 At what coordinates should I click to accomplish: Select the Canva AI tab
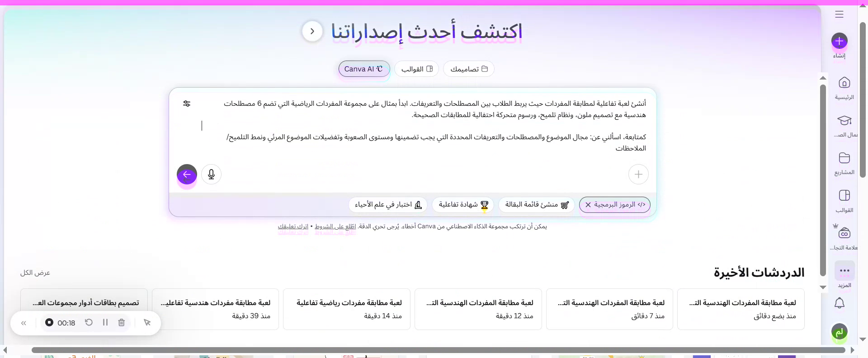[364, 69]
